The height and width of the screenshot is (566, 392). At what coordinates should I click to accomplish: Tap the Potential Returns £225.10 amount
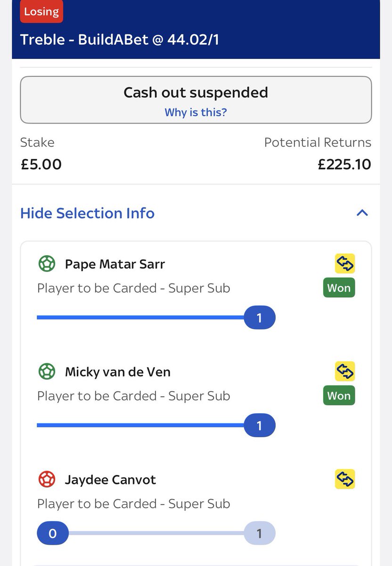click(x=344, y=164)
